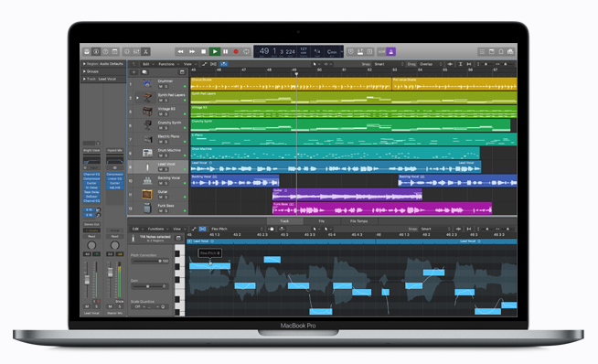The image size is (598, 364).
Task: Expand the Track Lead Vocal disclosure triangle
Action: [x=84, y=79]
